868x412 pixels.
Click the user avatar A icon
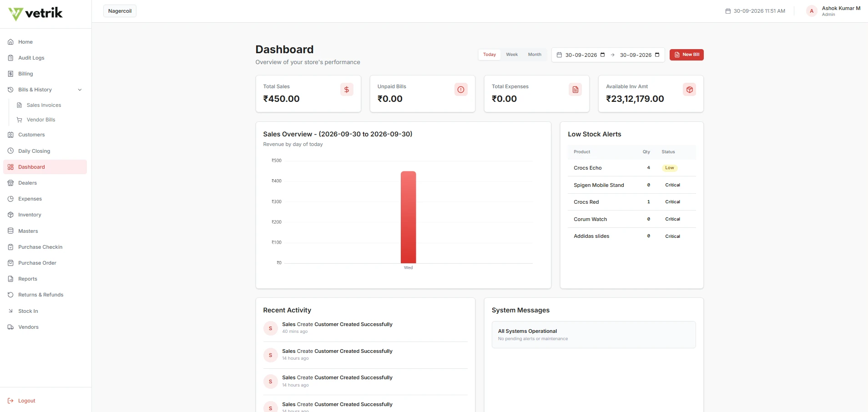(x=812, y=11)
